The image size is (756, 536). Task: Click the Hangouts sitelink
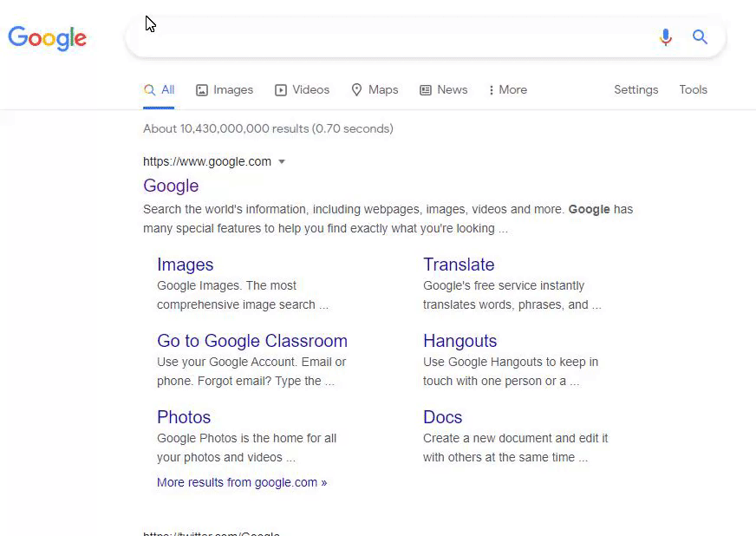click(x=459, y=341)
